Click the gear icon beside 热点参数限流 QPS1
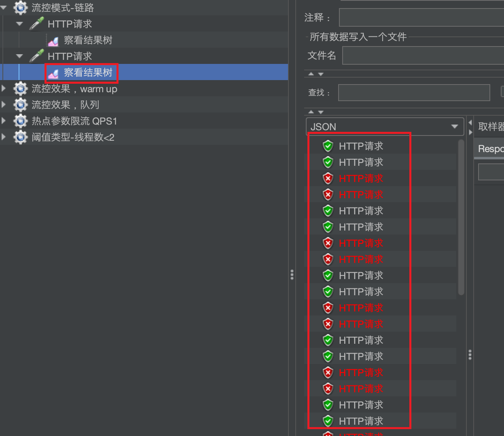Image resolution: width=504 pixels, height=436 pixels. 20,121
